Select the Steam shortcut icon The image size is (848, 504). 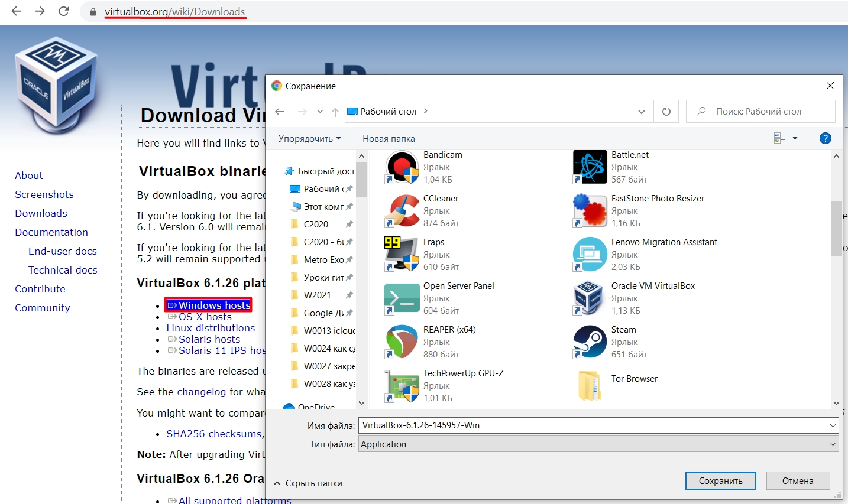click(590, 342)
